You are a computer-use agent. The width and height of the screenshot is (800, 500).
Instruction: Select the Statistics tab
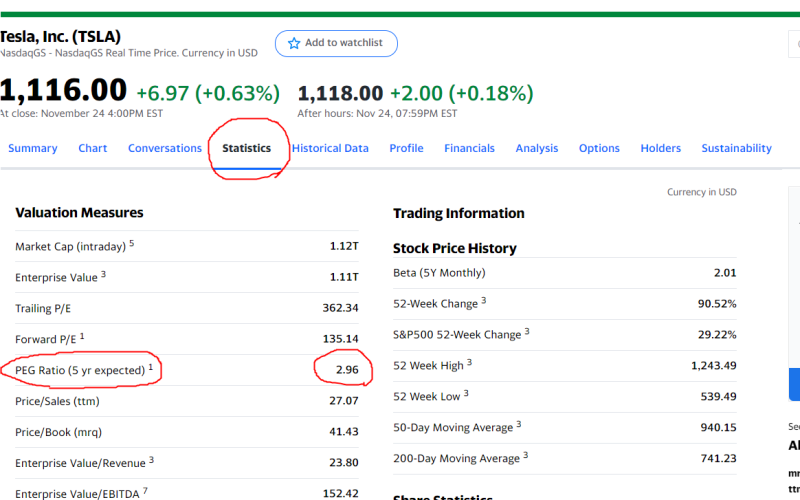[x=246, y=148]
